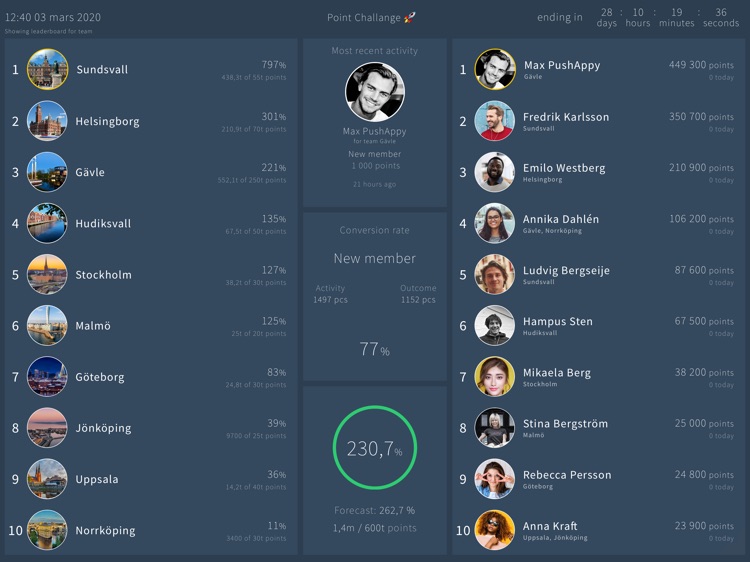
Task: Select the Annika Dahlén name
Action: [561, 219]
